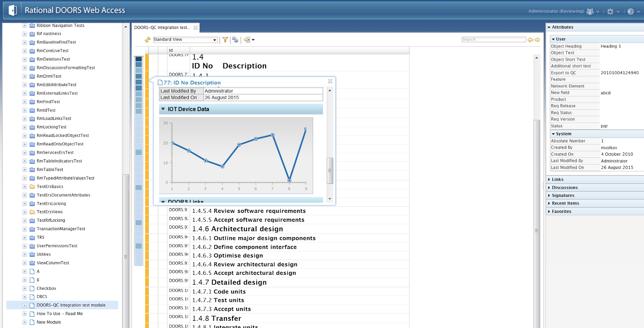Click the yellow filter funnel icon

pyautogui.click(x=225, y=40)
